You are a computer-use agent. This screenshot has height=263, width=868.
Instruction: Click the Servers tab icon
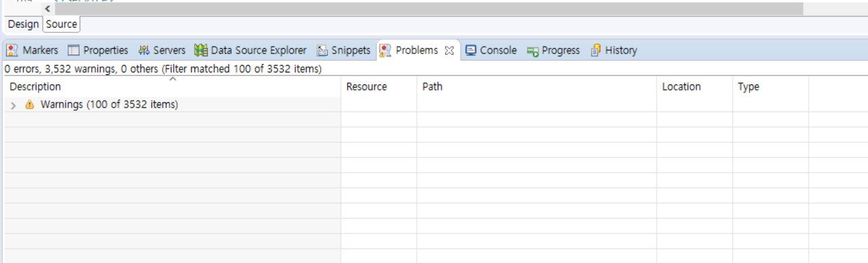pos(143,50)
